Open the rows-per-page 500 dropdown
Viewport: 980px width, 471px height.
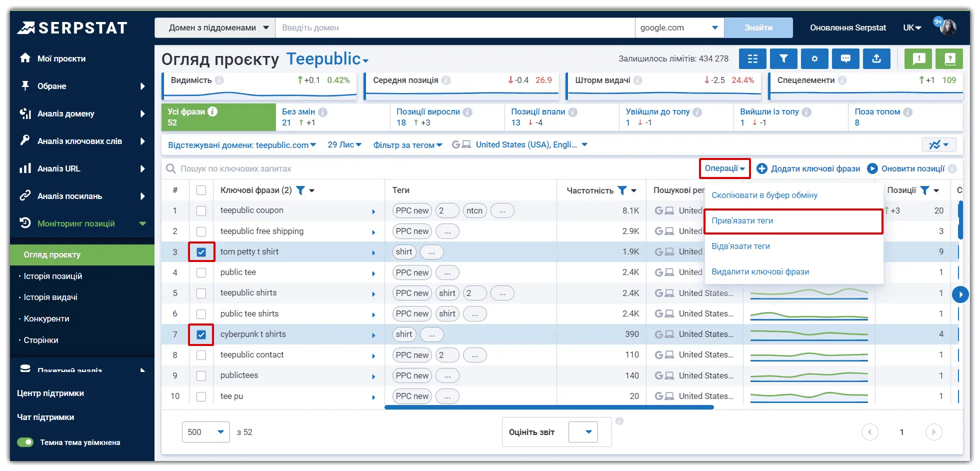point(205,432)
